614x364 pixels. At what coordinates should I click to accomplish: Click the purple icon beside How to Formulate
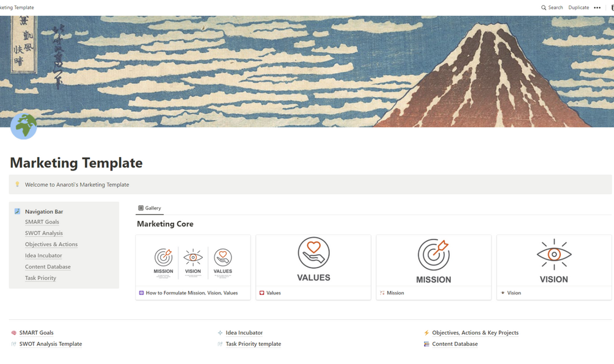(141, 293)
